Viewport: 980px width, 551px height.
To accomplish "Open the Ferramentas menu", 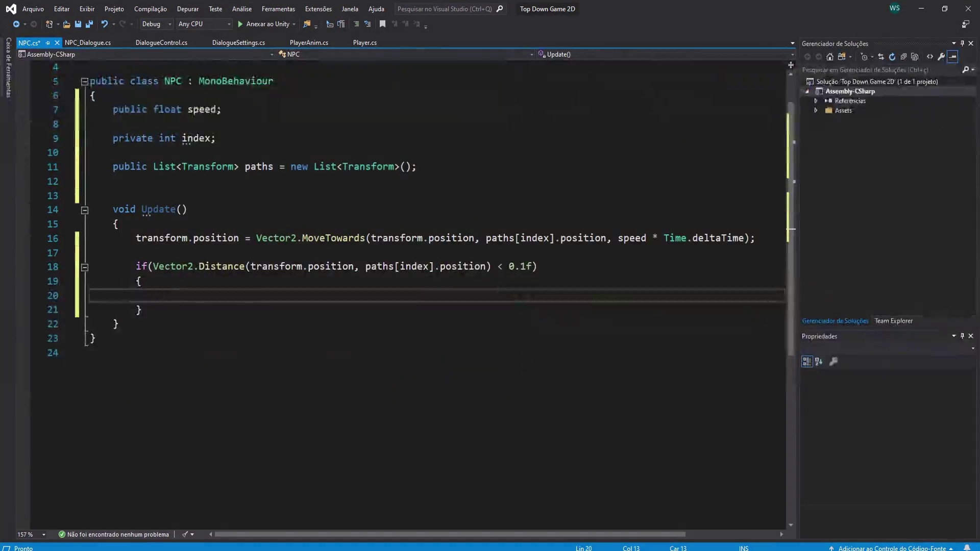I will pyautogui.click(x=278, y=9).
